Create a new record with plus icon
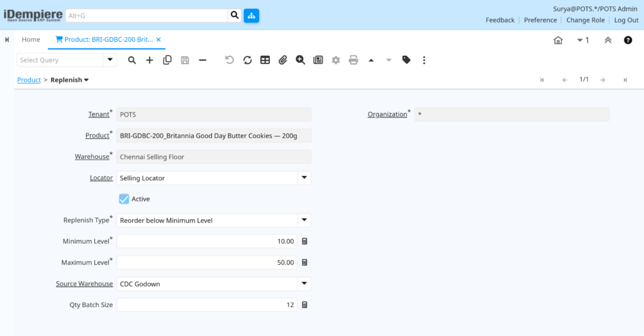Image resolution: width=644 pixels, height=336 pixels. click(x=150, y=60)
